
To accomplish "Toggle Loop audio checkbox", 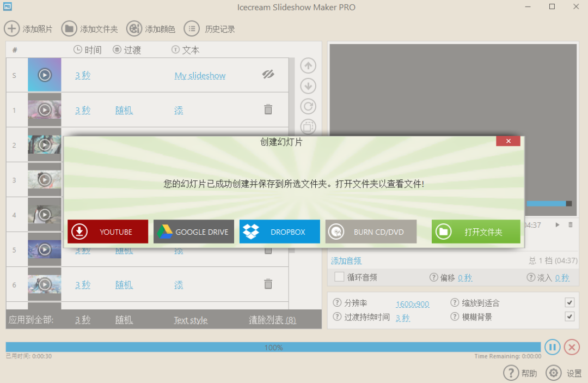I will click(339, 277).
